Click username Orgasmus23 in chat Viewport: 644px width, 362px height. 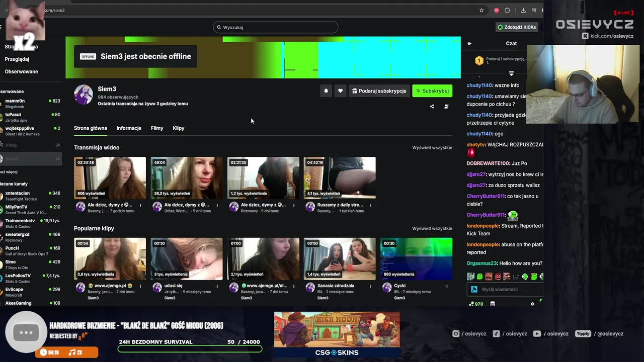[481, 263]
